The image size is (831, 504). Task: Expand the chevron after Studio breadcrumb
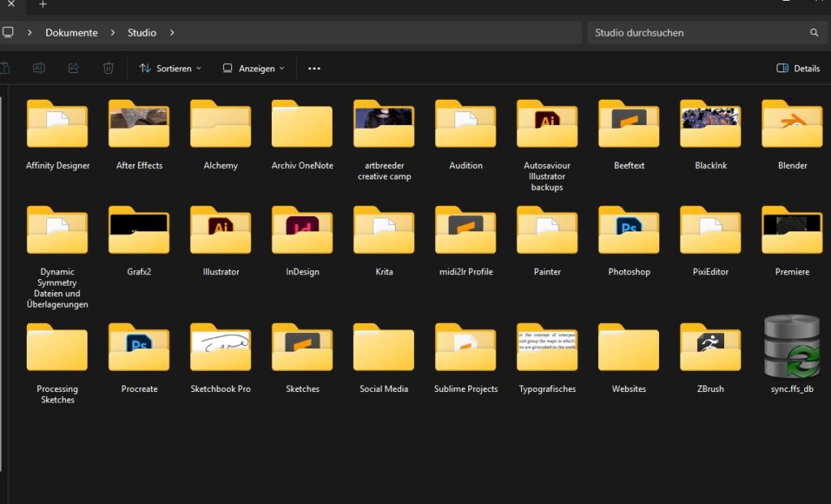[x=172, y=32]
